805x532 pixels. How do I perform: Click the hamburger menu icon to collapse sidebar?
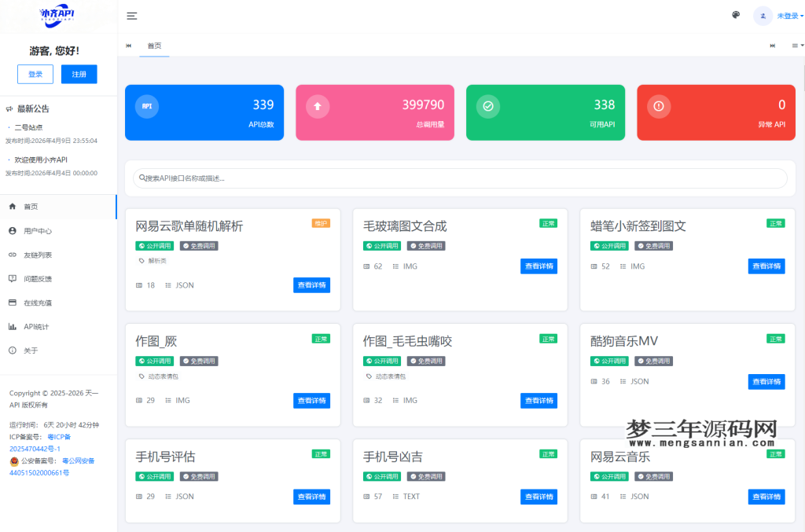(131, 15)
